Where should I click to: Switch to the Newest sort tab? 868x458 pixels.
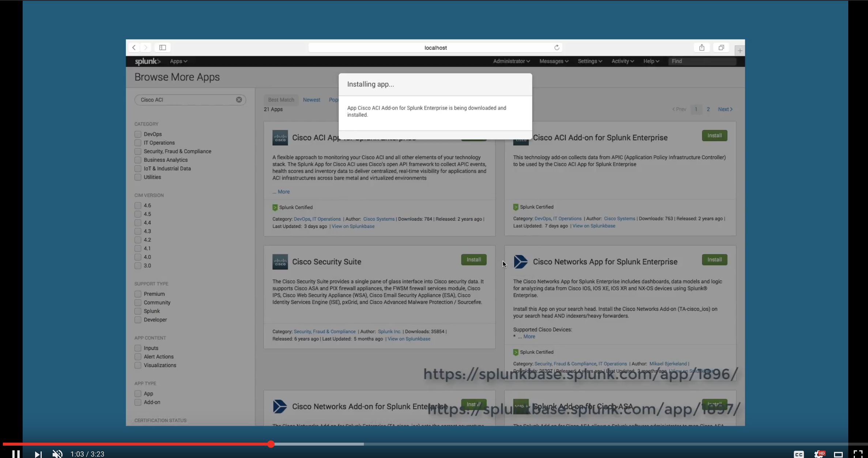pos(312,100)
